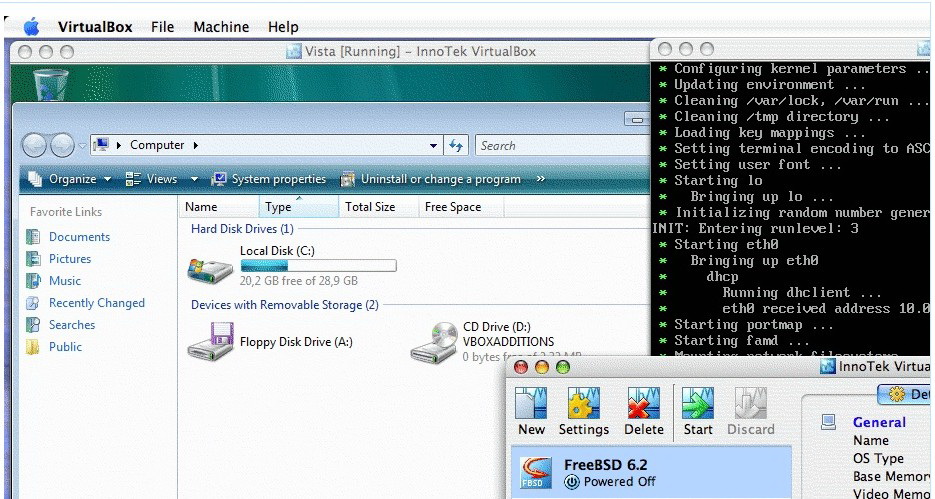
Task: Click New in VirtualBox manager toolbar
Action: (x=531, y=411)
